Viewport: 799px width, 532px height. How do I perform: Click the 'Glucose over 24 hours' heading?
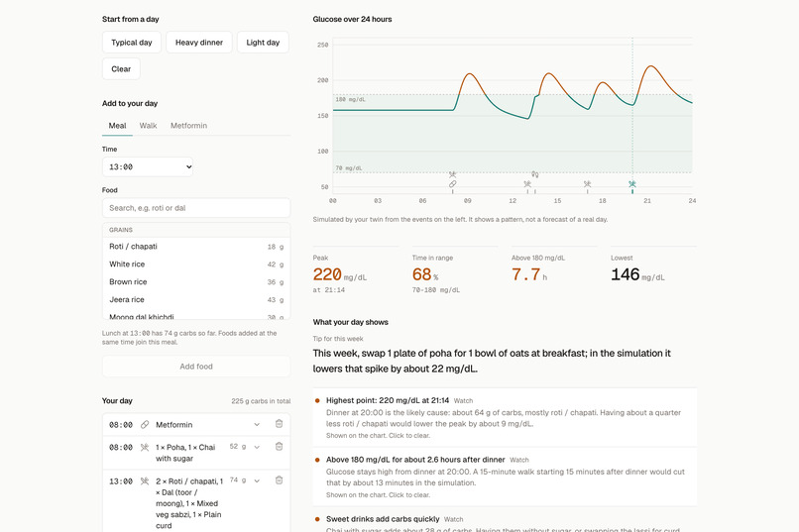point(352,20)
